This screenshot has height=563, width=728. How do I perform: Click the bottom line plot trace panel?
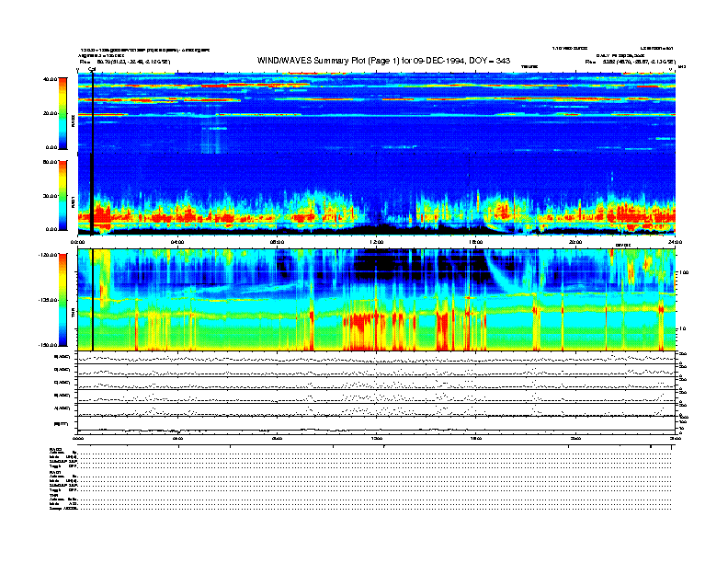coord(377,425)
